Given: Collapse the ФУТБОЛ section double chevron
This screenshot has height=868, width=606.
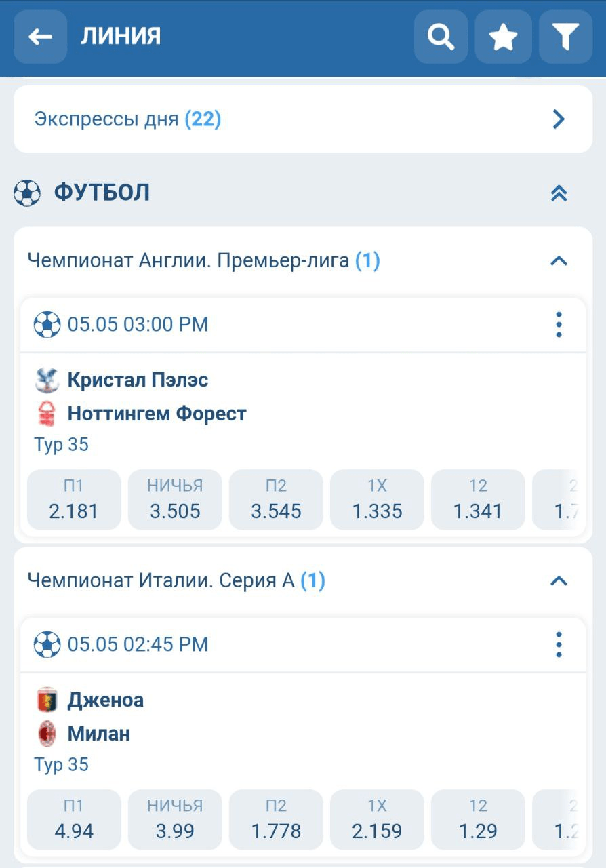Looking at the screenshot, I should coord(559,194).
